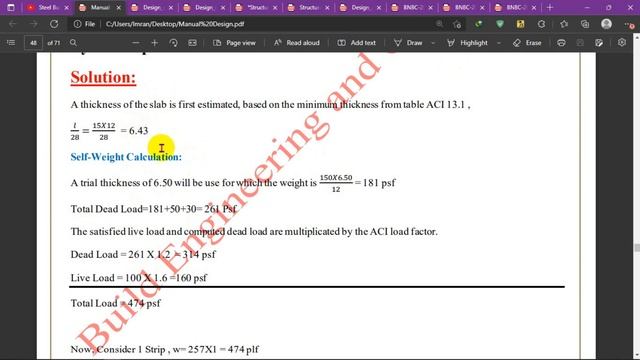The width and height of the screenshot is (640, 360).
Task: Select the Erase tool
Action: (527, 42)
